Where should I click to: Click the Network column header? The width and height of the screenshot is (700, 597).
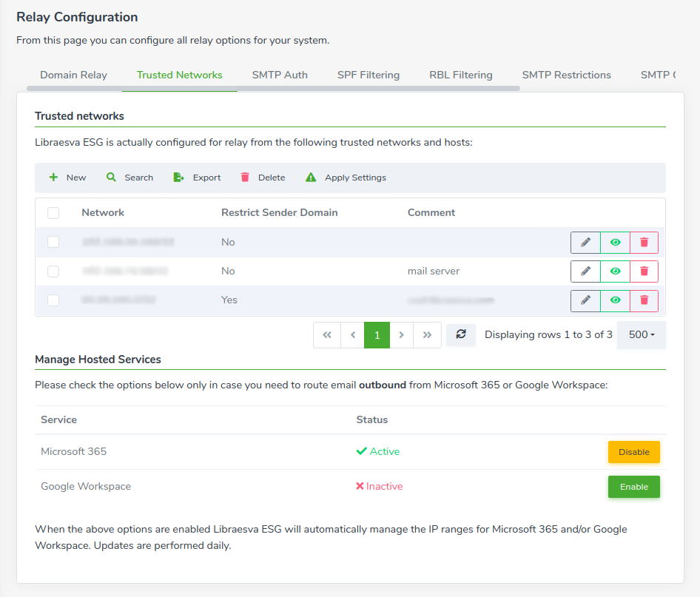coord(103,213)
